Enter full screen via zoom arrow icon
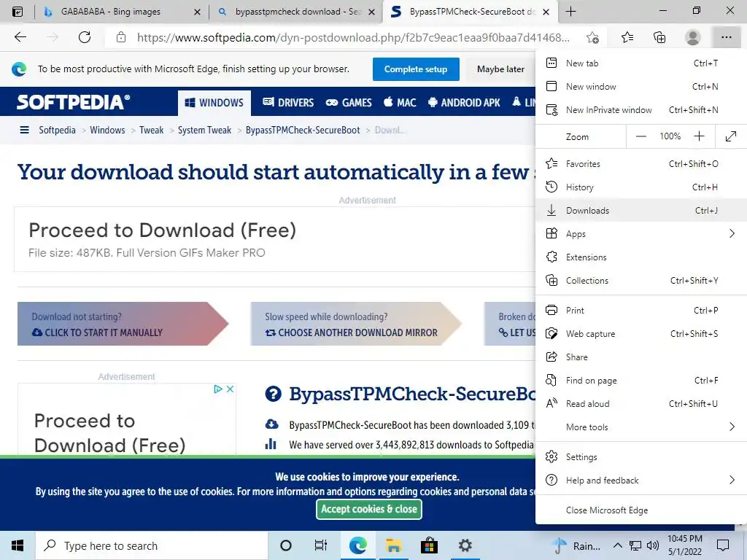This screenshot has height=560, width=747. pyautogui.click(x=731, y=136)
